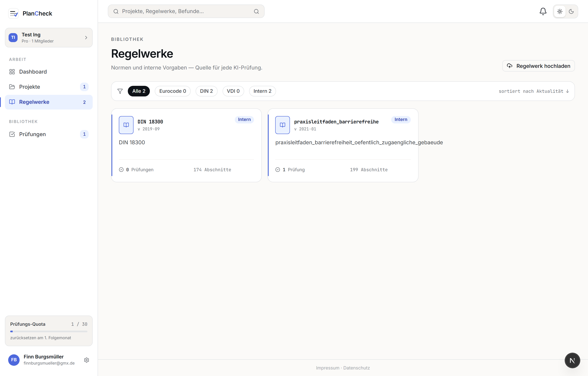Open the round N button at bottom right

(572, 360)
